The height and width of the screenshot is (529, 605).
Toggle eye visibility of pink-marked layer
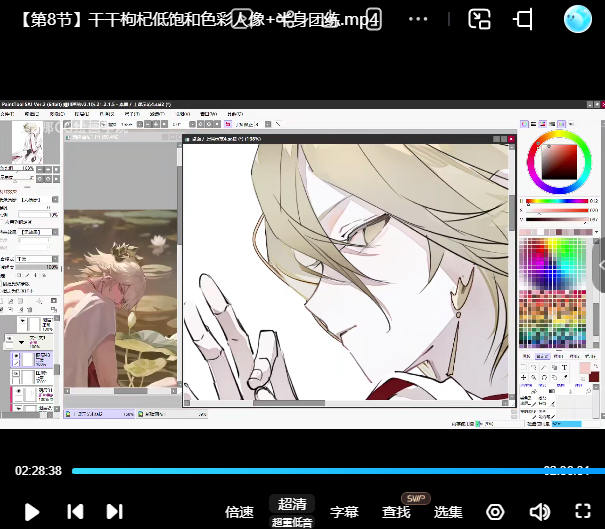point(18,391)
